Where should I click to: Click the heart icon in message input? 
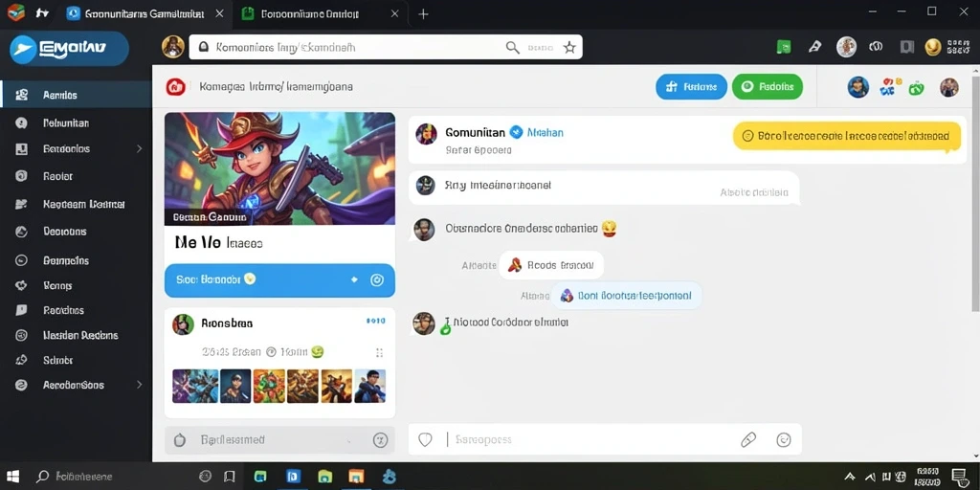[x=425, y=439]
